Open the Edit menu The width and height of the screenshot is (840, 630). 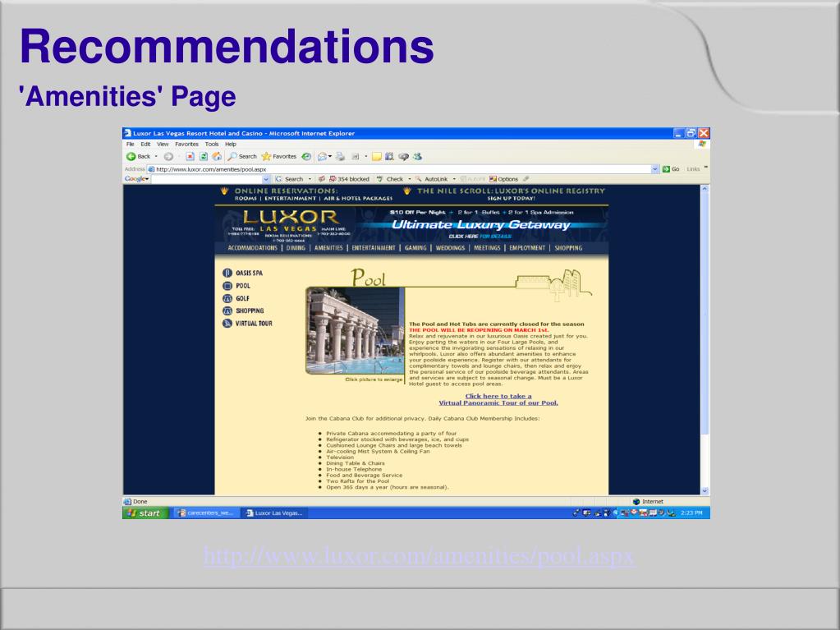pyautogui.click(x=145, y=144)
